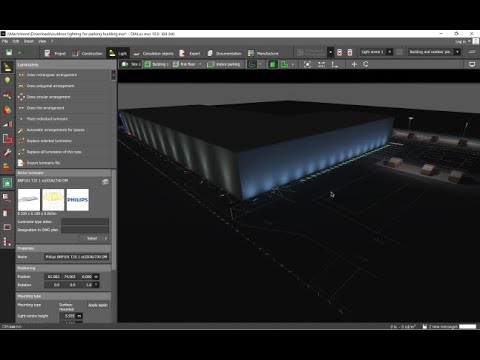The width and height of the screenshot is (480, 360).
Task: Open the File menu
Action: 5,41
